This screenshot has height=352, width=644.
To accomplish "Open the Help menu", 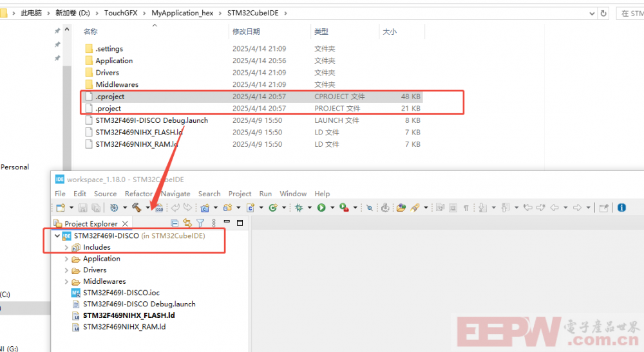I will [322, 194].
